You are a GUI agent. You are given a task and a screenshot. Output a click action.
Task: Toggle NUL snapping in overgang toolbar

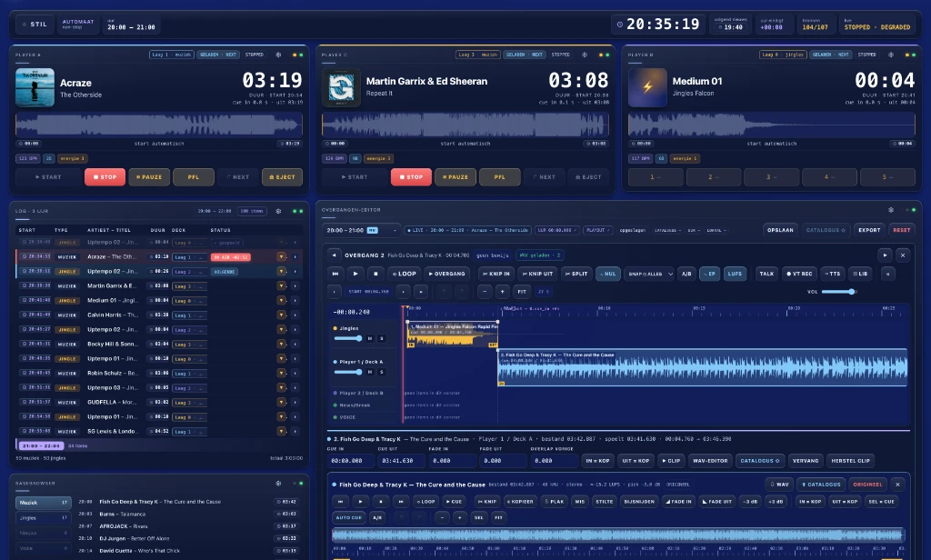[607, 274]
